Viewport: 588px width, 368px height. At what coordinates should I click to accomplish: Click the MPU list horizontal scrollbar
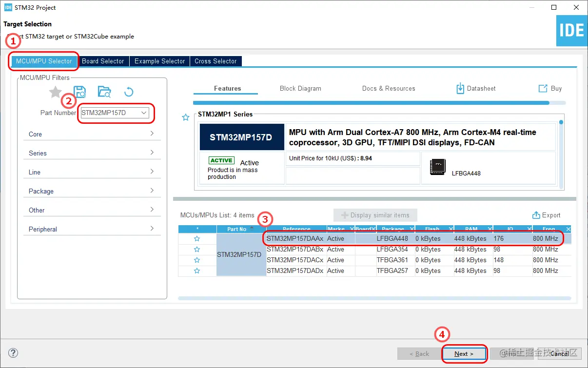(x=374, y=298)
